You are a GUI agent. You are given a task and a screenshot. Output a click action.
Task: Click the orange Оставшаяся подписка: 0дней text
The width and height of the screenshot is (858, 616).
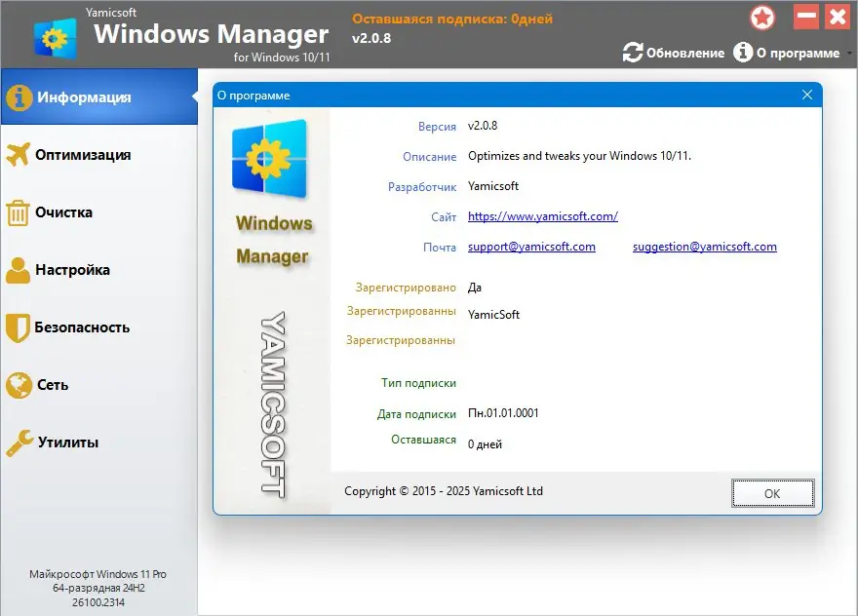pyautogui.click(x=452, y=19)
